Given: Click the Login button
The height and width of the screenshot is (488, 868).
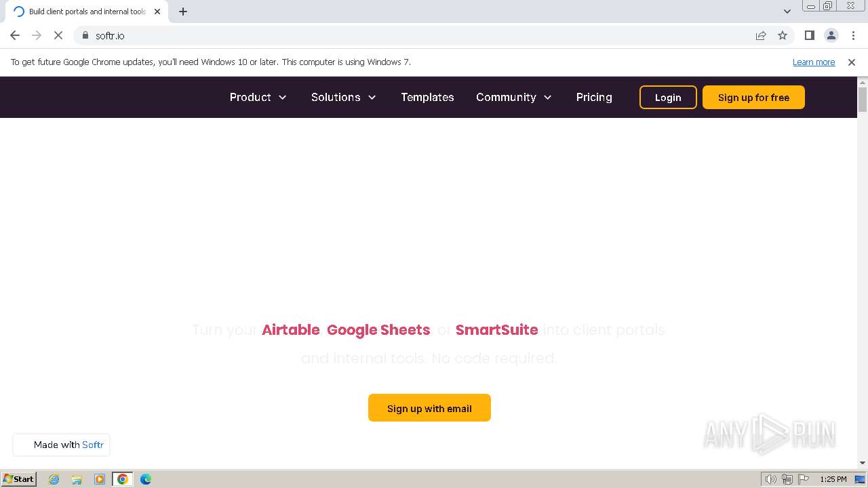Looking at the screenshot, I should (x=668, y=98).
